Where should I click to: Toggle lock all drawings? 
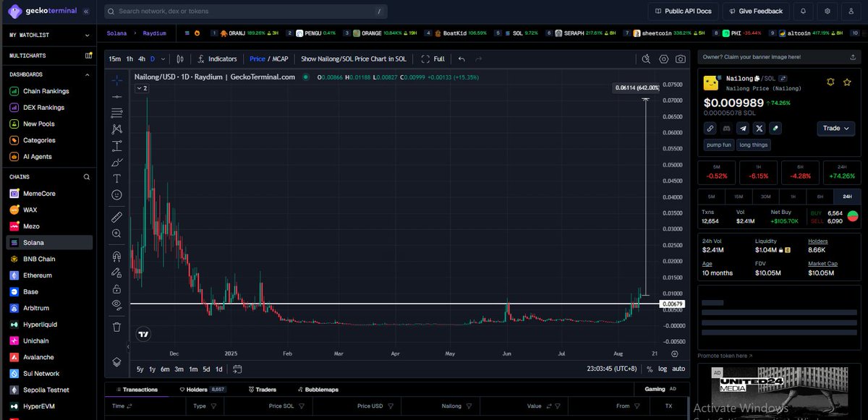coord(116,288)
